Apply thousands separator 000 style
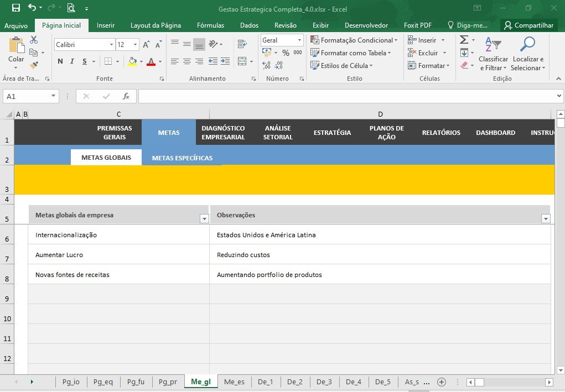Viewport: 565px width, 392px height. 298,53
